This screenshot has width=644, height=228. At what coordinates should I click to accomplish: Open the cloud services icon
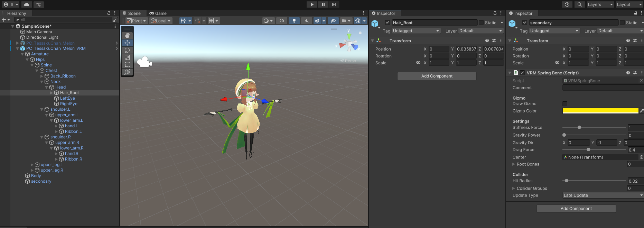click(27, 4)
